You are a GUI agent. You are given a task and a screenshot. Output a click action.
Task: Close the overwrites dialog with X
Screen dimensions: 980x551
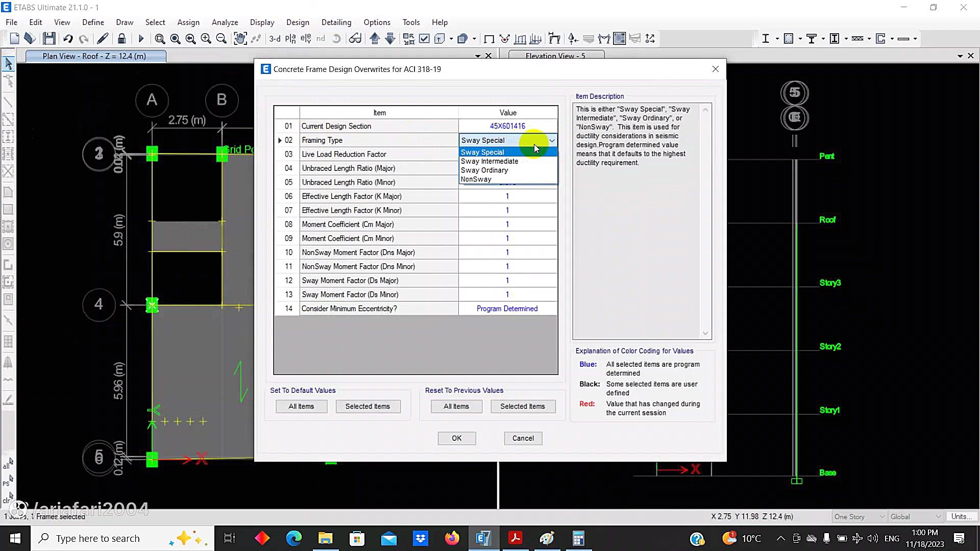[x=715, y=69]
